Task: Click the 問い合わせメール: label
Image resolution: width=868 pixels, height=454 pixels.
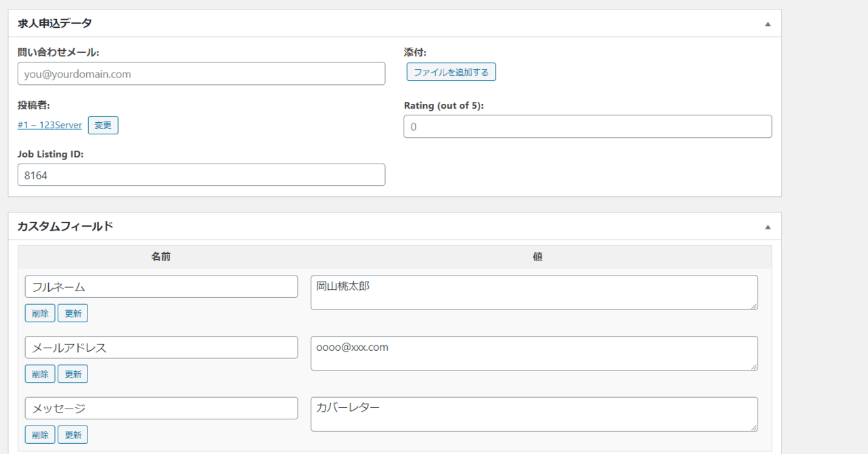Action: point(58,52)
